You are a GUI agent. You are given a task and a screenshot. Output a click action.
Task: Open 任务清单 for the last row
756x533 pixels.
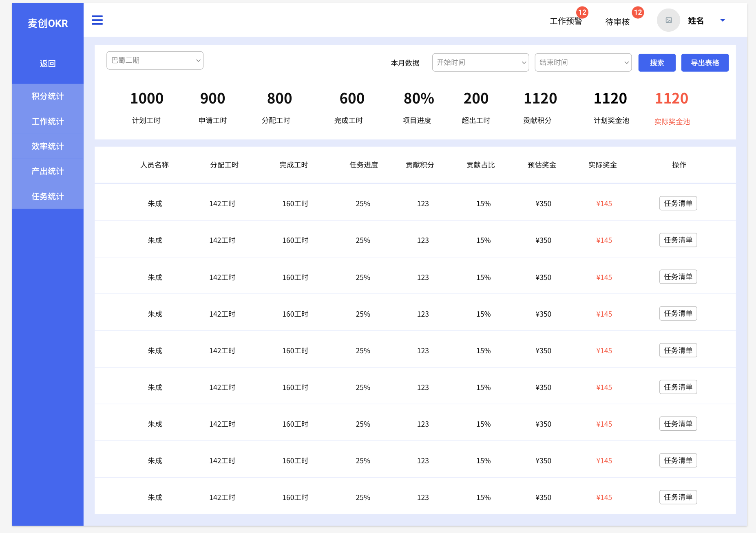tap(678, 497)
